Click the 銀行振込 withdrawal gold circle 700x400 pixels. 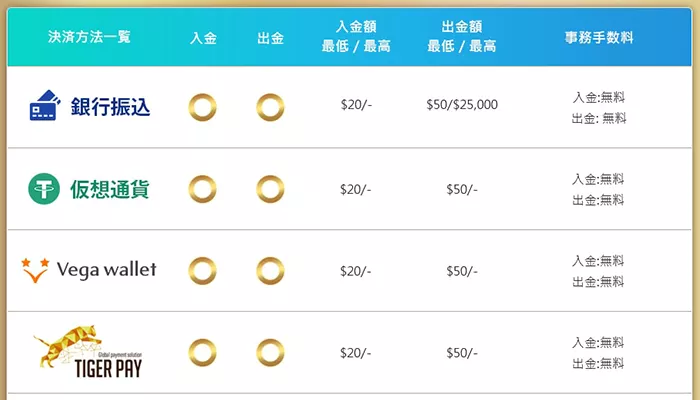point(270,107)
